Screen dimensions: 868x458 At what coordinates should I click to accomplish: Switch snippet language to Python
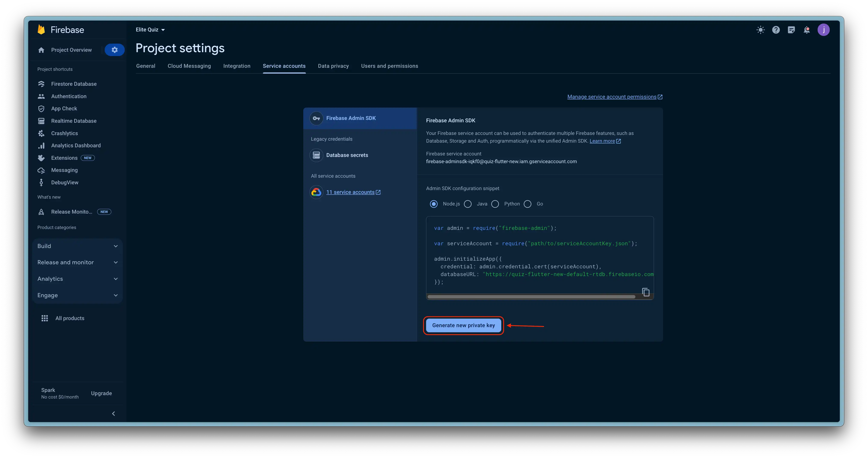(495, 204)
